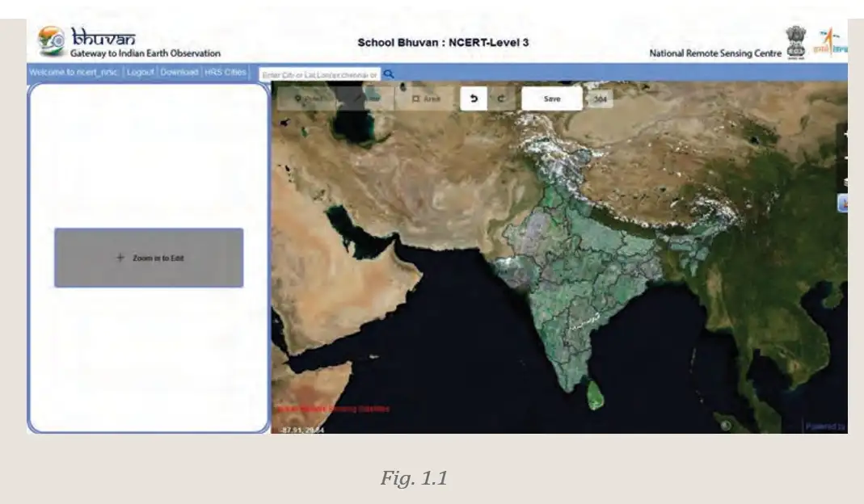Click 'Gateway to Indian Earth Observation' tagline
This screenshot has height=504, width=864.
pos(145,53)
